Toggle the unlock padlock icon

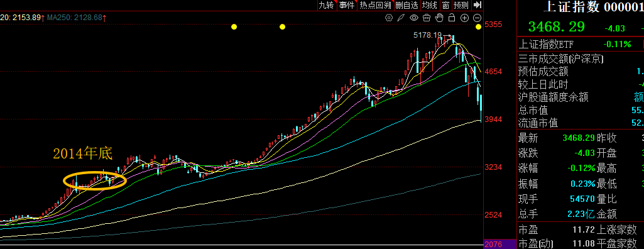coord(452,18)
